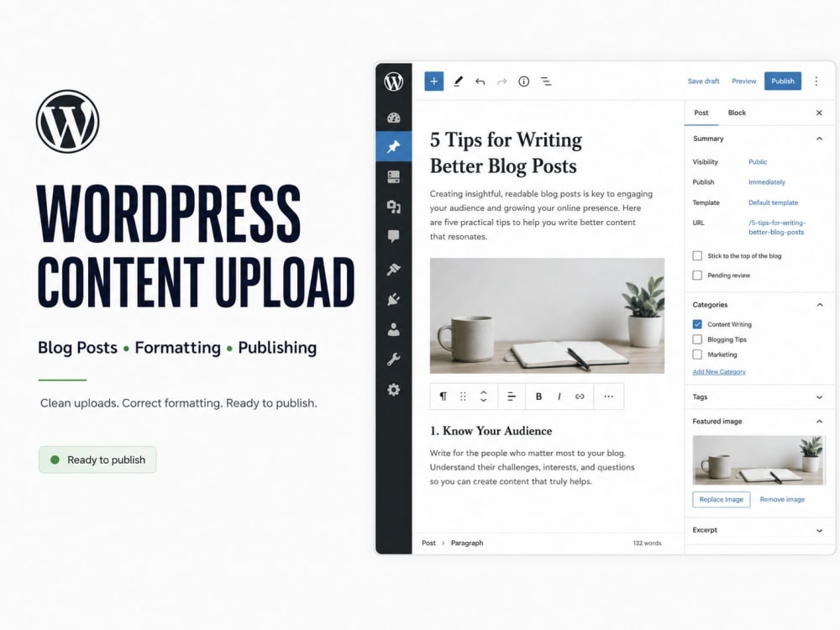Image resolution: width=840 pixels, height=630 pixels.
Task: Open the List View outline icon
Action: click(546, 81)
